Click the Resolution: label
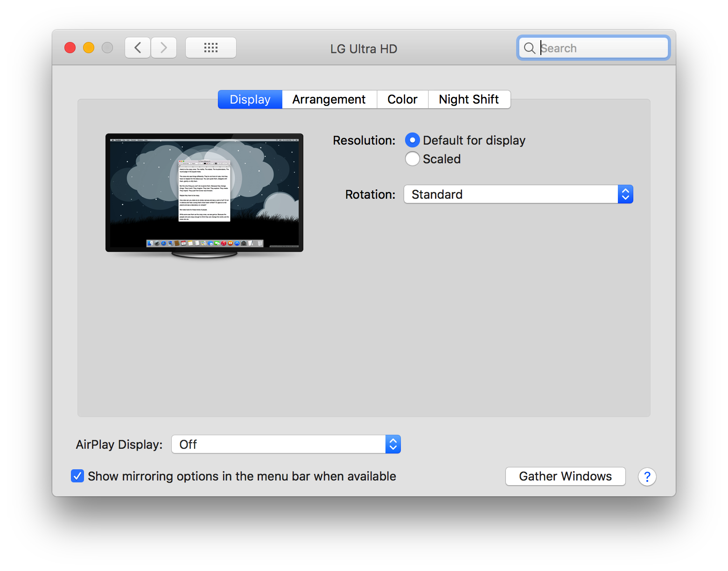728x571 pixels. [364, 140]
